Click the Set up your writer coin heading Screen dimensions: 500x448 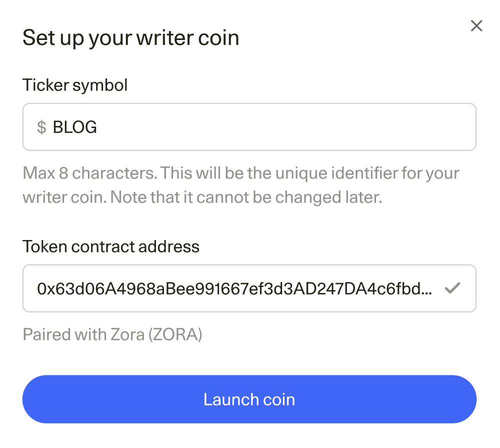(131, 37)
